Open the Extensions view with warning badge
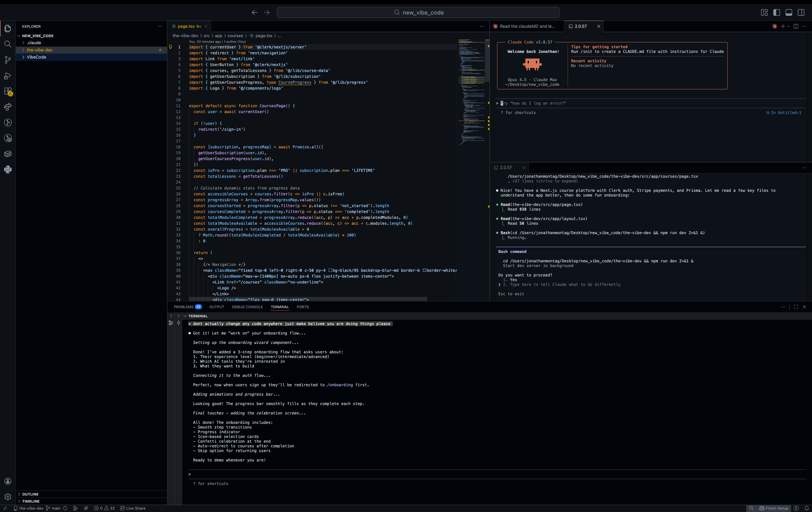The width and height of the screenshot is (812, 512). 8,91
